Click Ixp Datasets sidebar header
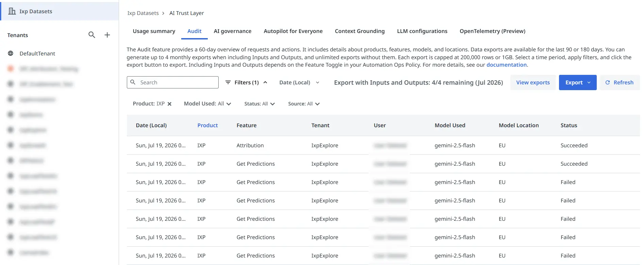Image resolution: width=644 pixels, height=265 pixels. 60,11
